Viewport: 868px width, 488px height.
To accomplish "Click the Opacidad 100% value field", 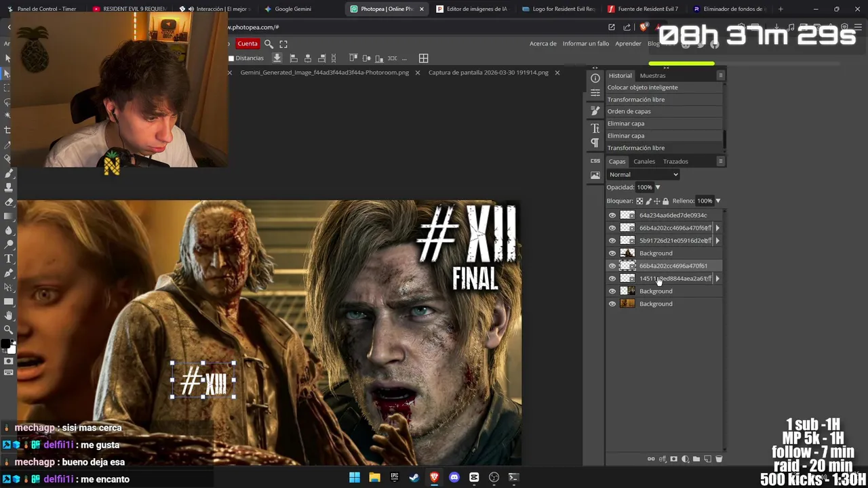I will (644, 187).
